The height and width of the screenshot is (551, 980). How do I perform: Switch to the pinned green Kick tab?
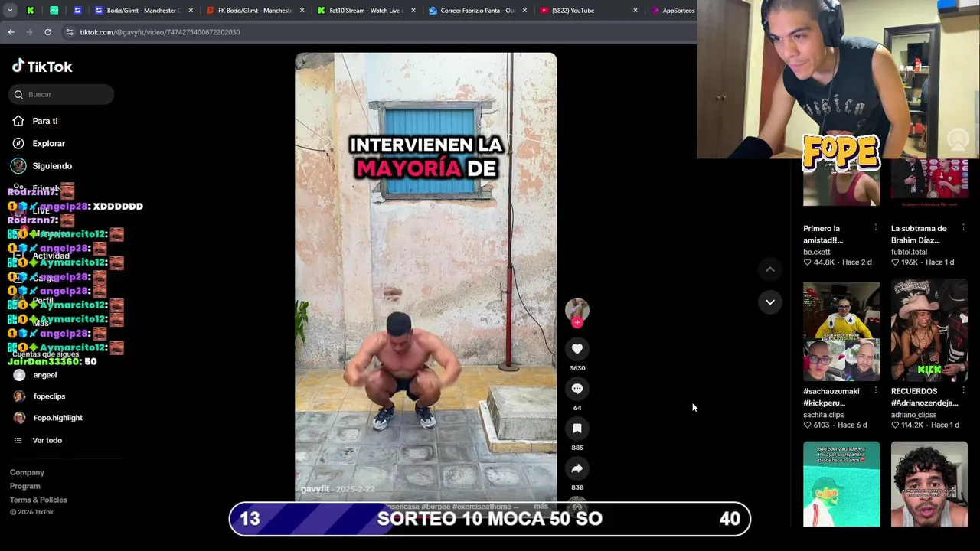click(30, 11)
